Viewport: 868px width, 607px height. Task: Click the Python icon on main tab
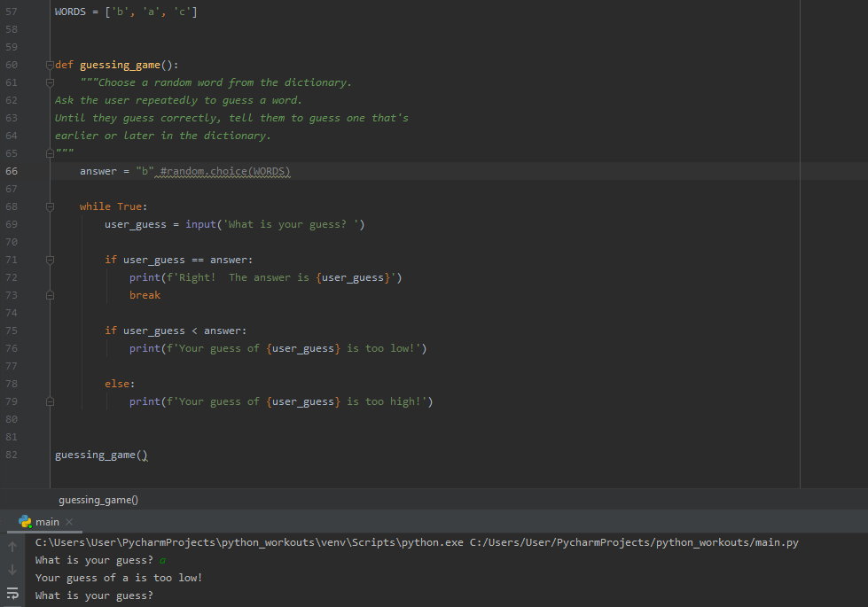25,521
